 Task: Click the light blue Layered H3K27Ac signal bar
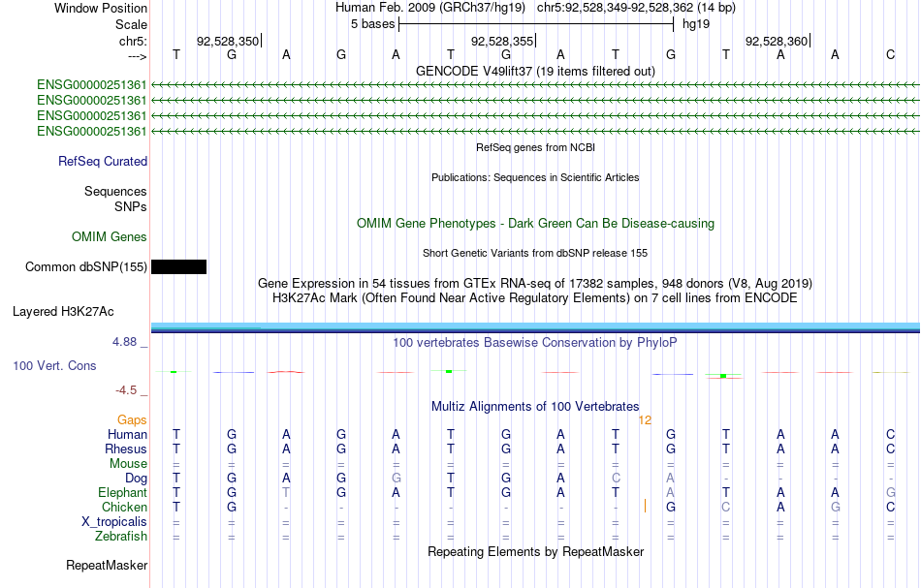(535, 326)
